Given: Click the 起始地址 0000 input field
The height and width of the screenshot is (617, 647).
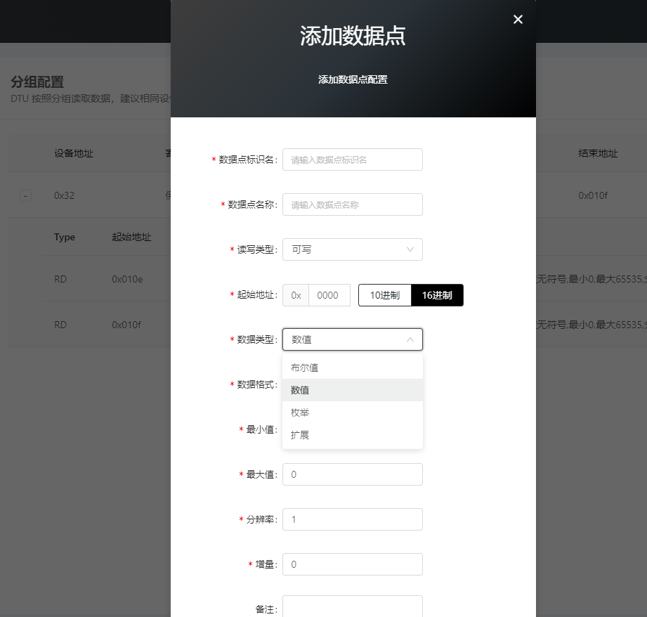Looking at the screenshot, I should click(x=329, y=295).
